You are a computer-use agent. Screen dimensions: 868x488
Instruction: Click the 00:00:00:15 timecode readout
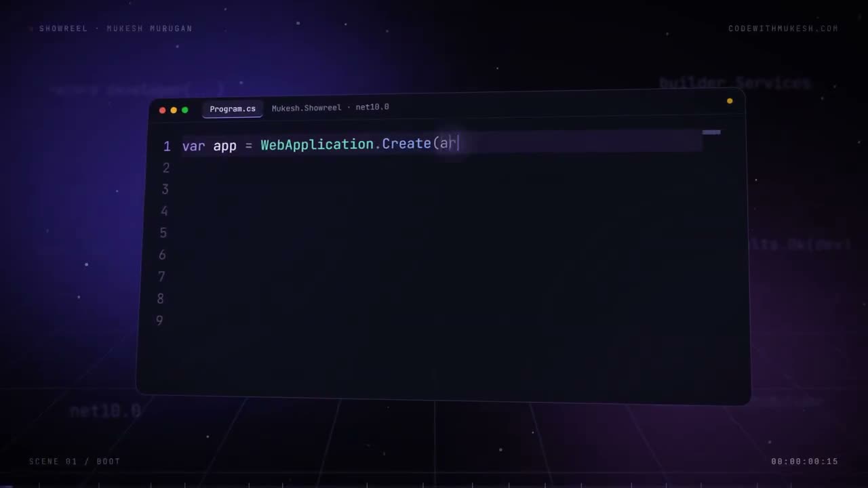pyautogui.click(x=804, y=462)
